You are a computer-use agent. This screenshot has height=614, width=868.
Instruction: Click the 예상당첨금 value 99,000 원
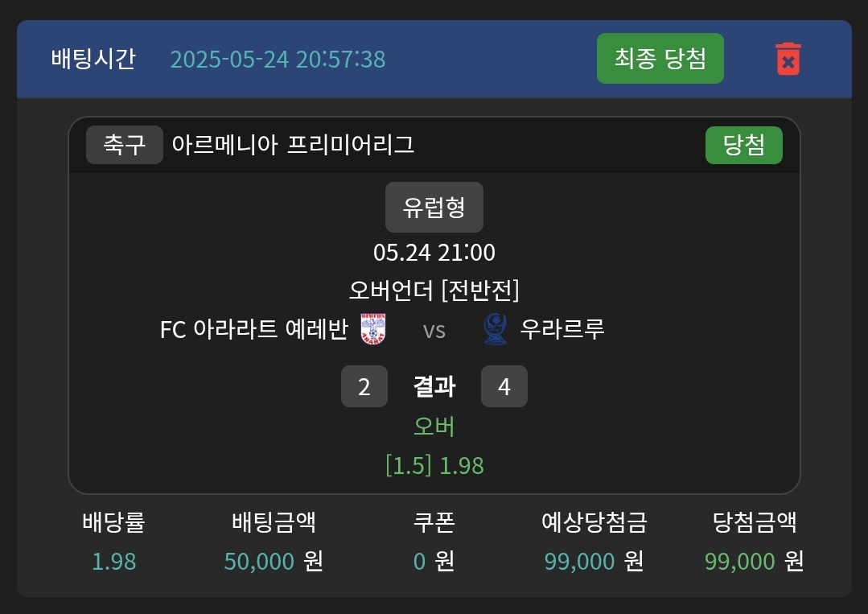(594, 561)
